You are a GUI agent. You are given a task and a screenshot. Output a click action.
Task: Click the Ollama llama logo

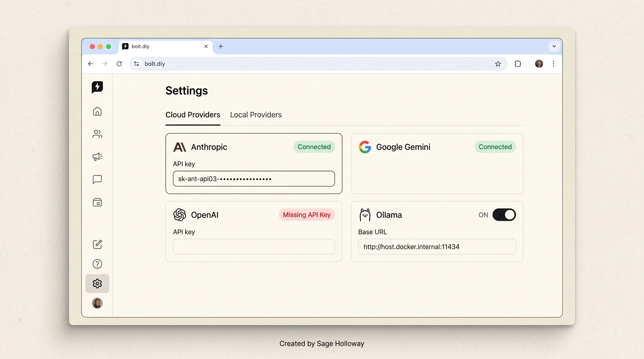pos(365,215)
